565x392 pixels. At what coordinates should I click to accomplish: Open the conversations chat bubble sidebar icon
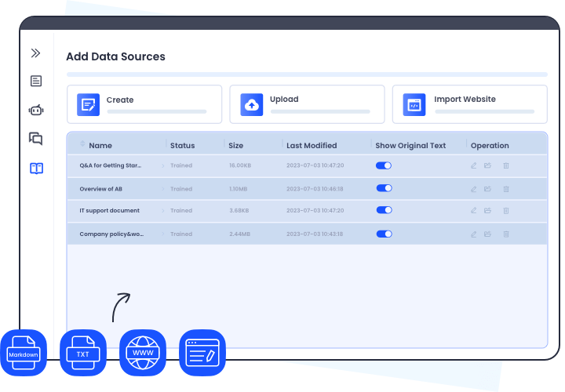click(35, 139)
